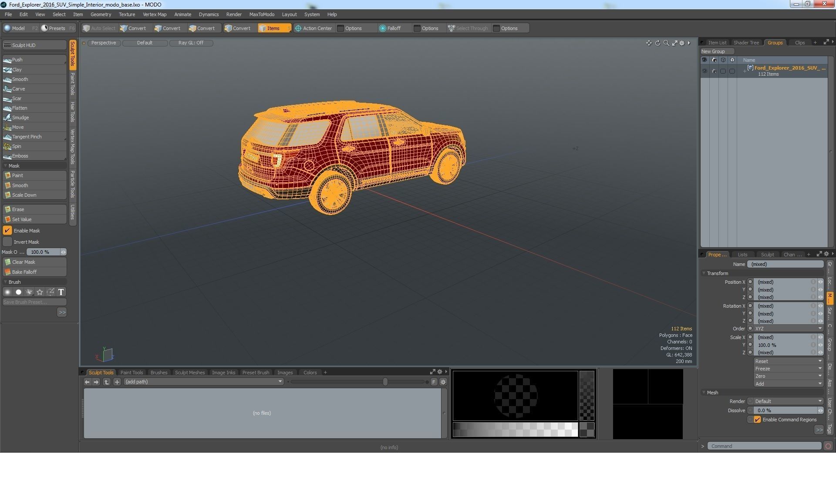Click the Bake Falloff button
Screen dimensions: 836x504
tap(34, 272)
